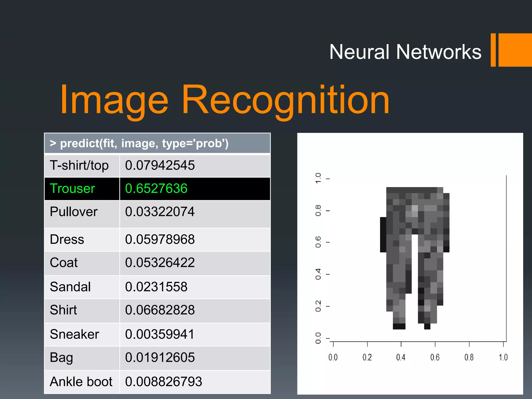Viewport: 532px width, 399px height.
Task: Click the y-axis tick label 0.2
Action: tap(318, 306)
